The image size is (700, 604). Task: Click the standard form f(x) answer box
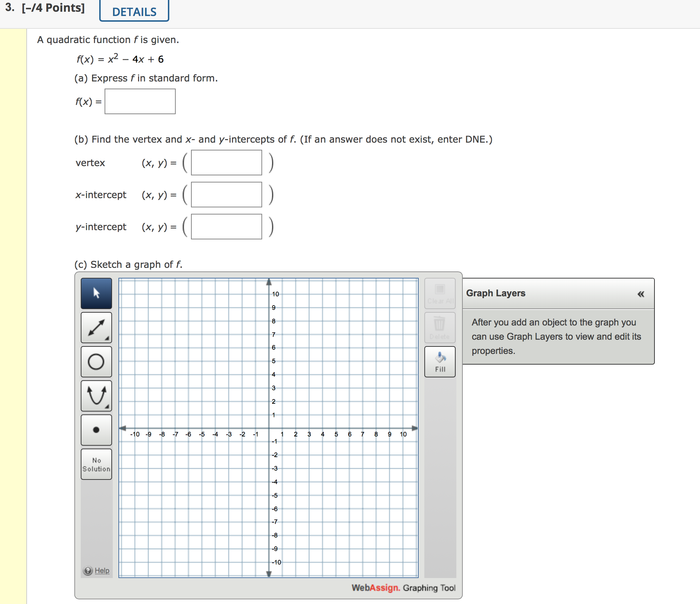point(140,101)
